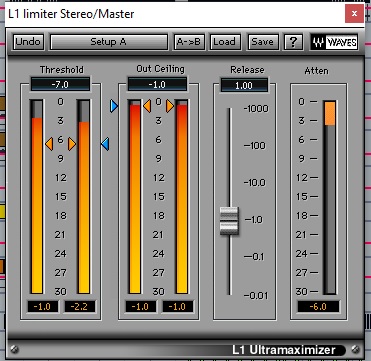Click the Threshold value field showing -7.0
Image resolution: width=371 pixels, height=361 pixels.
[x=60, y=84]
